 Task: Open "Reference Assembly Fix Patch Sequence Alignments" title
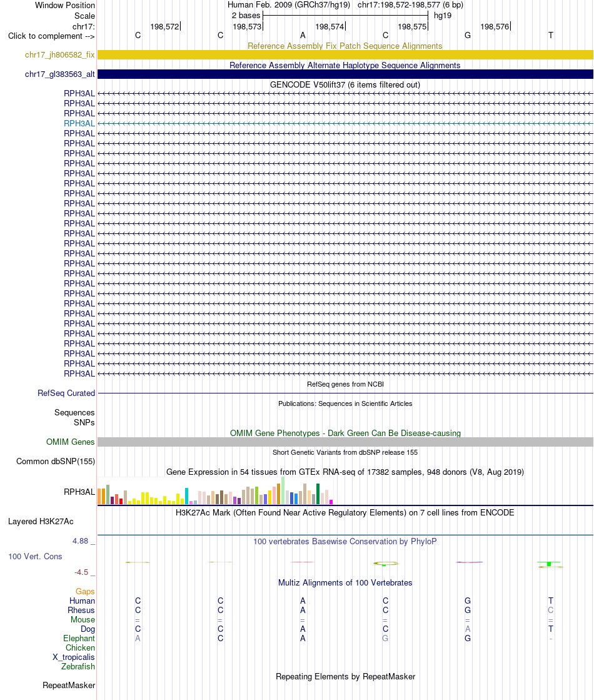click(345, 46)
